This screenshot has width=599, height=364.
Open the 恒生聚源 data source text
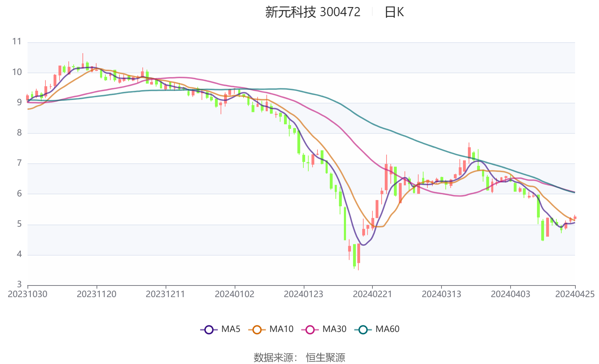pos(325,357)
